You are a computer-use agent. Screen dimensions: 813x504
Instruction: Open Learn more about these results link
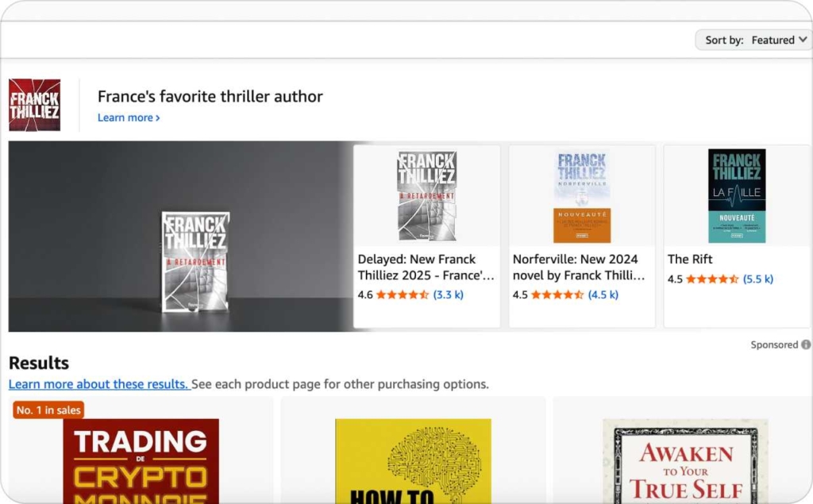(98, 384)
